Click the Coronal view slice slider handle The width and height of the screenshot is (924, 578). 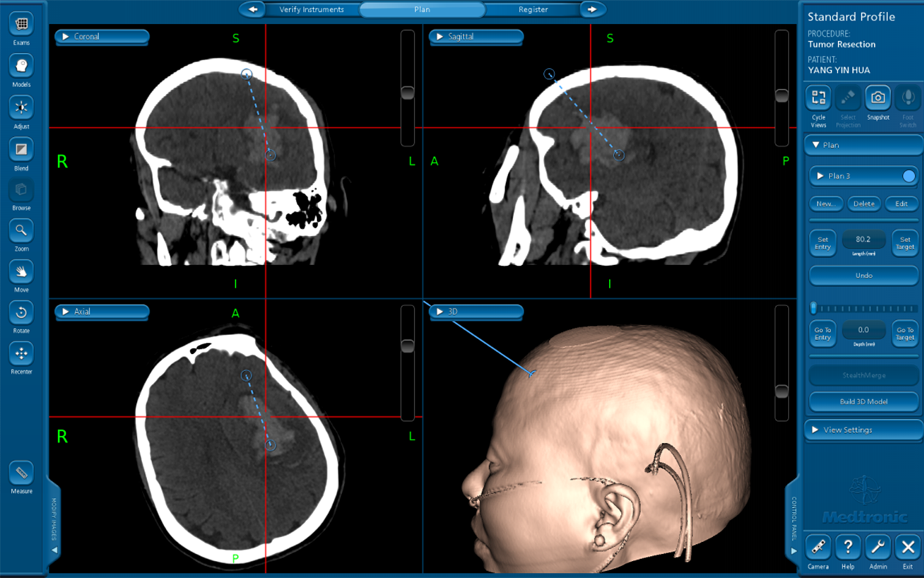(x=408, y=92)
